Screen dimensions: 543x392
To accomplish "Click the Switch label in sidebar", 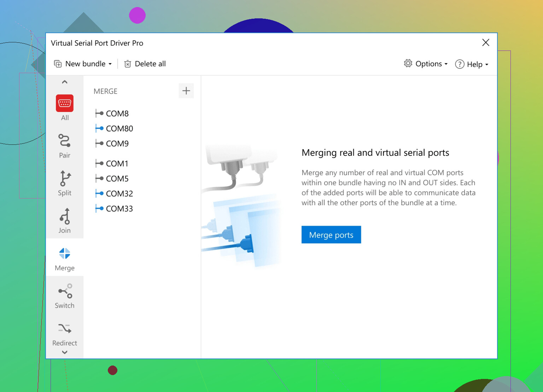I will click(x=65, y=305).
